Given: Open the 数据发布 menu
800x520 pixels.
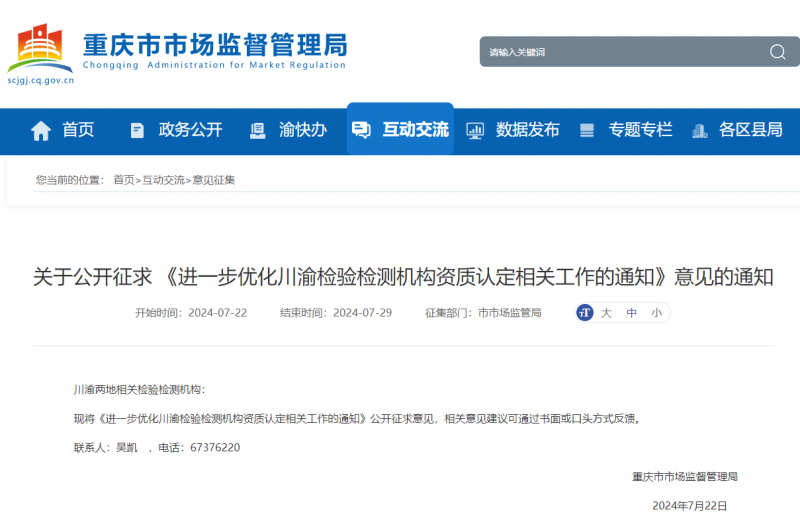Looking at the screenshot, I should (x=527, y=130).
